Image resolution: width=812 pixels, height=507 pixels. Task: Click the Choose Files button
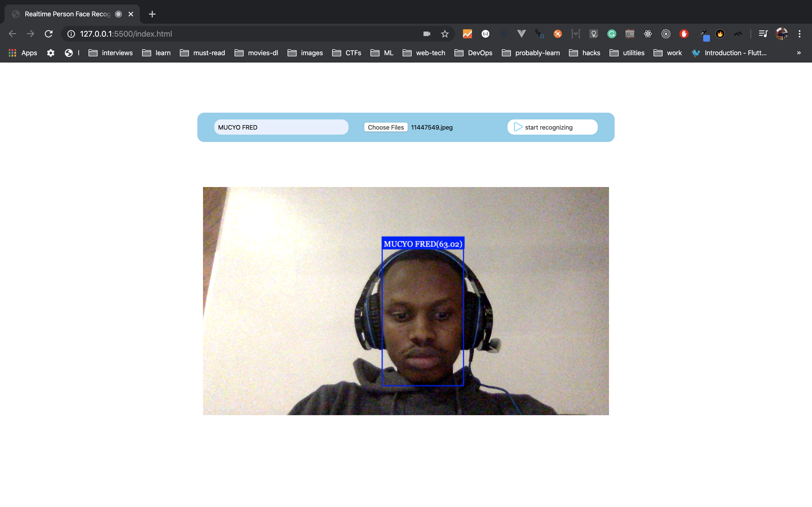[385, 127]
